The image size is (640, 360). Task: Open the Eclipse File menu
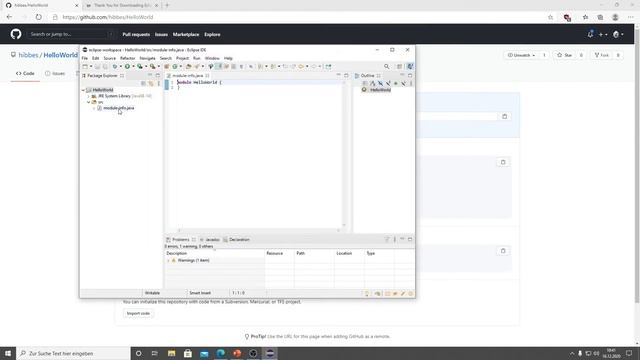click(84, 58)
